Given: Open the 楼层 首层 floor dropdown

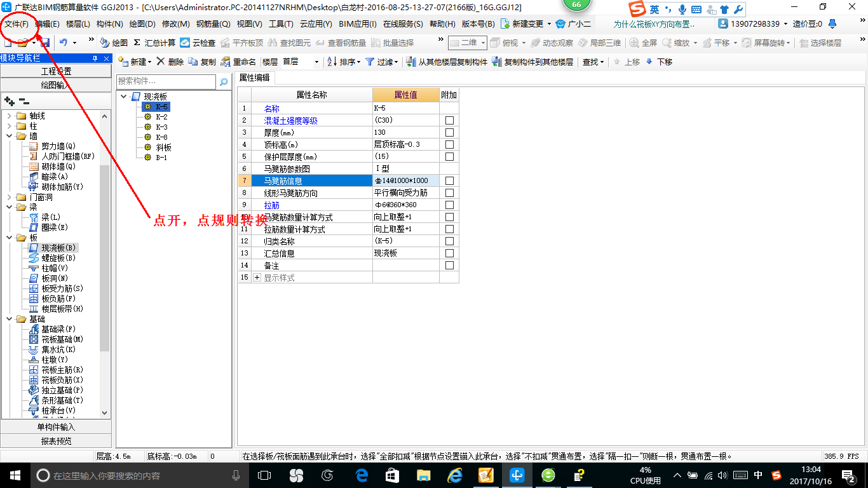Looking at the screenshot, I should pos(317,62).
